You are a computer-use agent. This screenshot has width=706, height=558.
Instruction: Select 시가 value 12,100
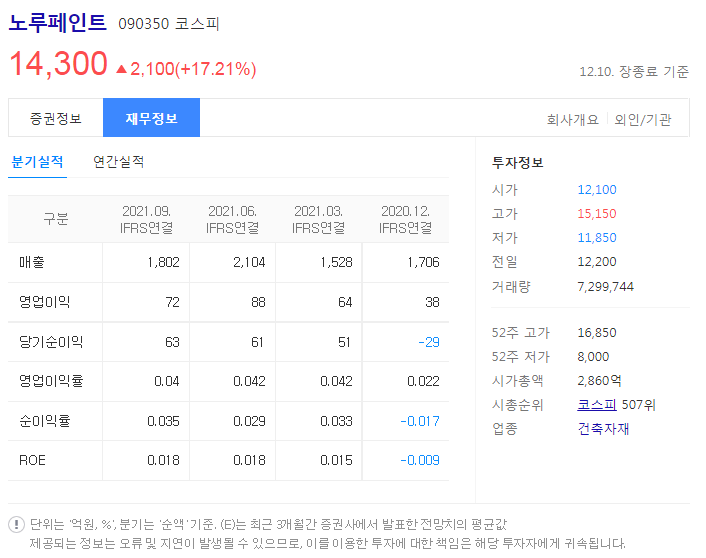coord(597,190)
